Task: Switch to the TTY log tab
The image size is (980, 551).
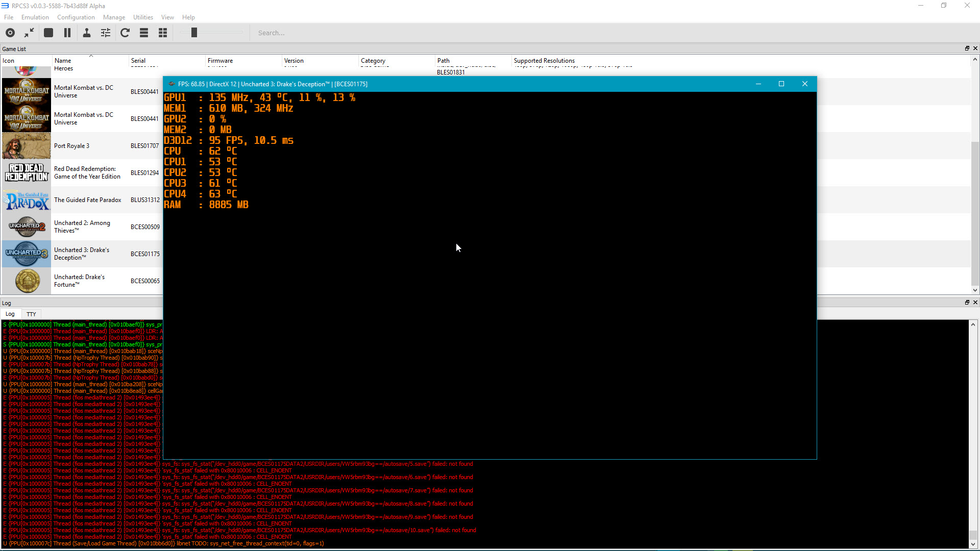Action: pos(31,314)
